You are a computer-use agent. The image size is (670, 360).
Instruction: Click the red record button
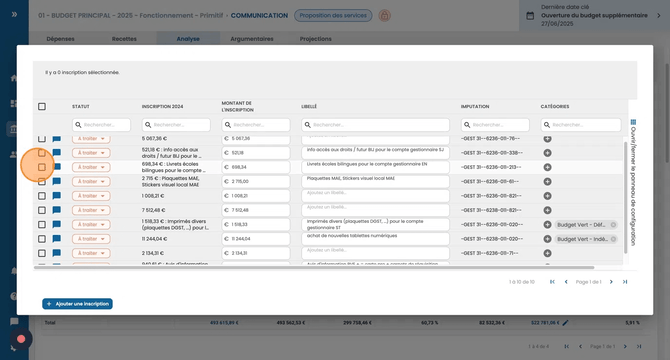coord(21,339)
